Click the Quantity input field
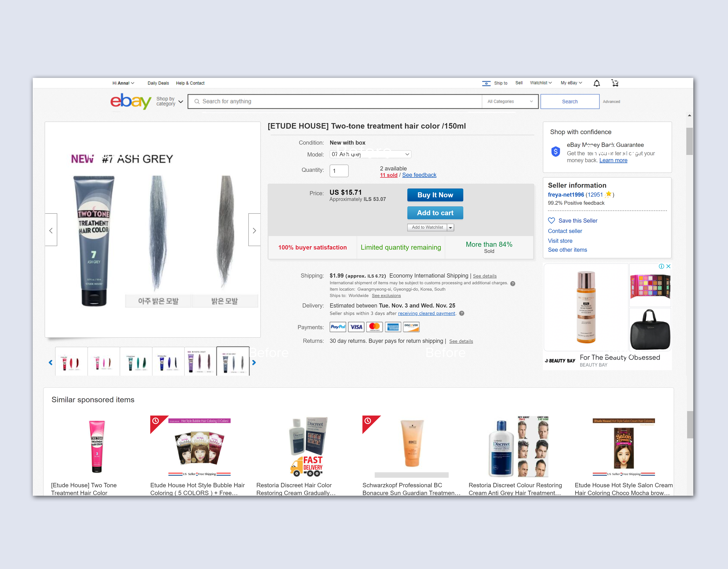This screenshot has width=728, height=569. tap(339, 171)
